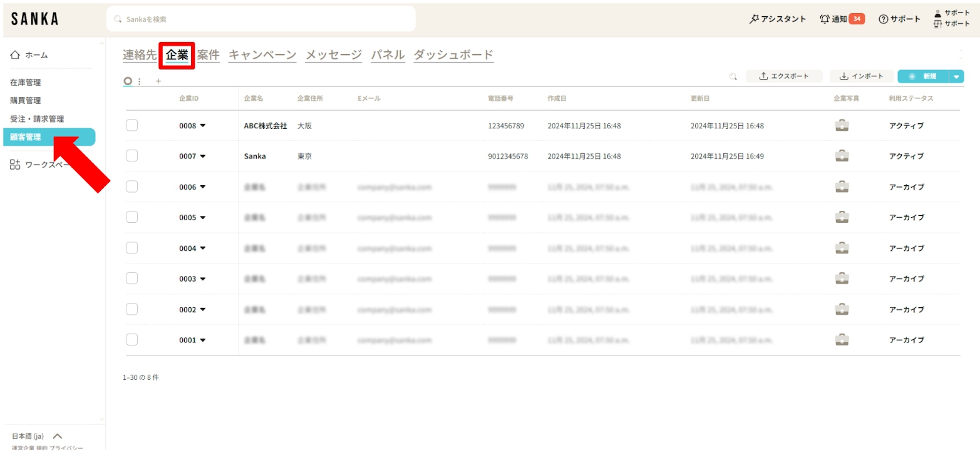
Task: Click the company photo icon for 0005
Action: tap(842, 217)
